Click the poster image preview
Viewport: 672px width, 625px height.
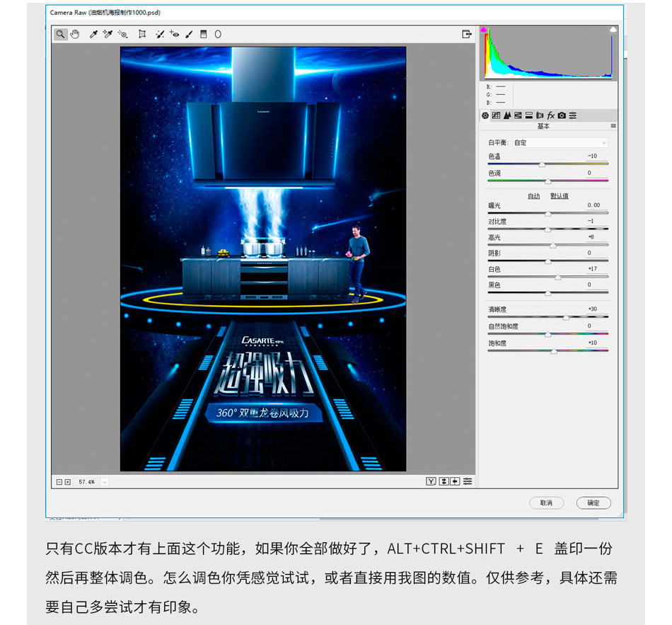tap(263, 259)
